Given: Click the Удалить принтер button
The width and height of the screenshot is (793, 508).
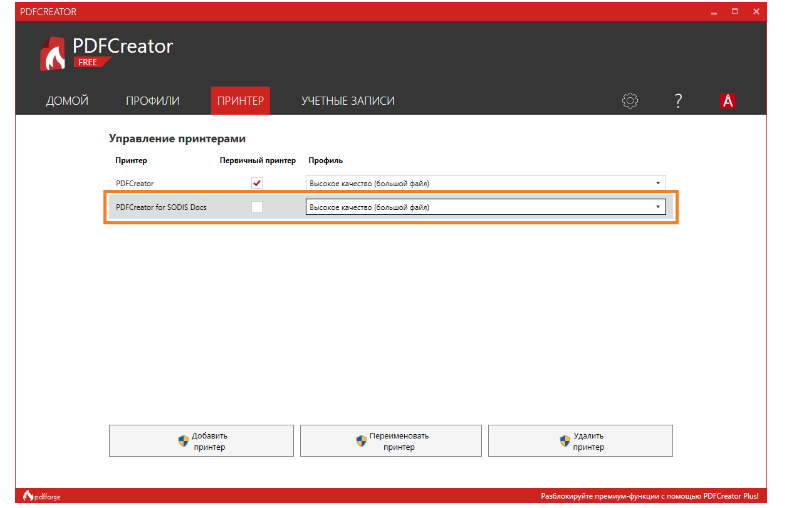Looking at the screenshot, I should pos(581,441).
